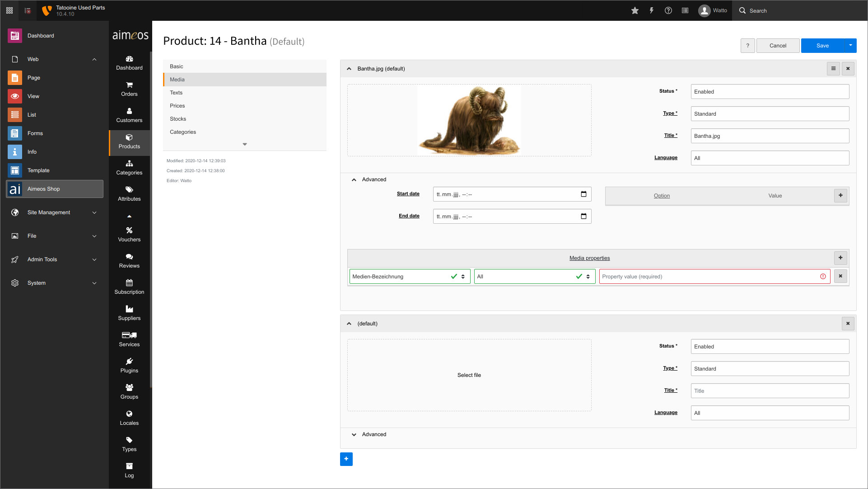Go to Suppliers section icon
Viewport: 868px width, 489px height.
click(129, 309)
